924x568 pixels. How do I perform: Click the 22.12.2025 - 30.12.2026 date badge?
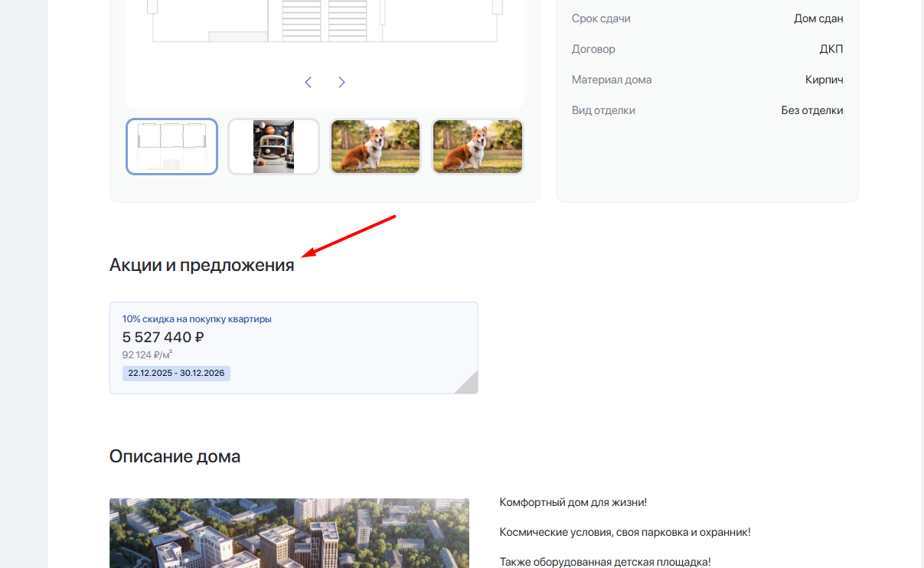point(176,374)
